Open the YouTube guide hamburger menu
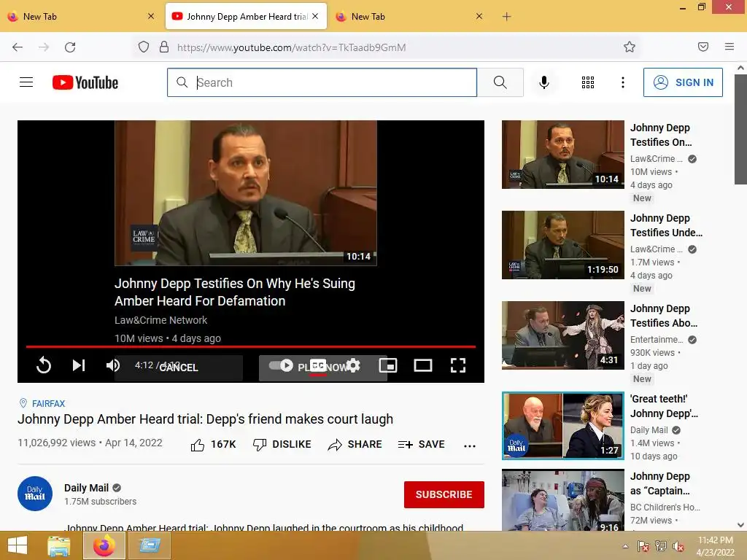 [x=26, y=82]
